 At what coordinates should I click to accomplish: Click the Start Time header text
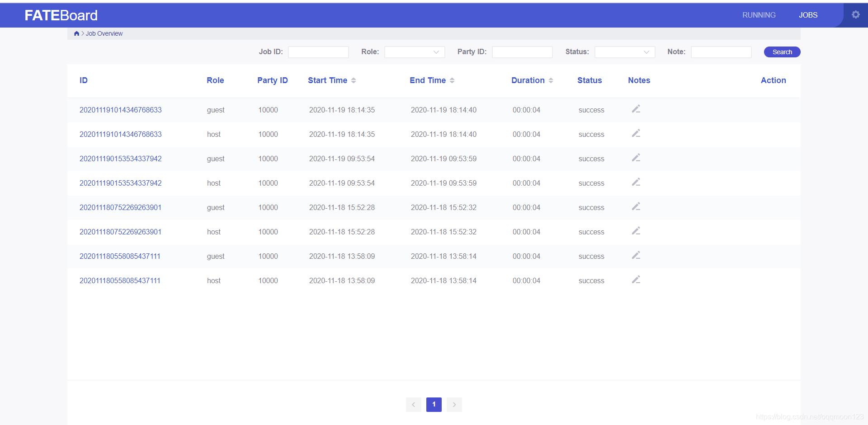pos(328,80)
